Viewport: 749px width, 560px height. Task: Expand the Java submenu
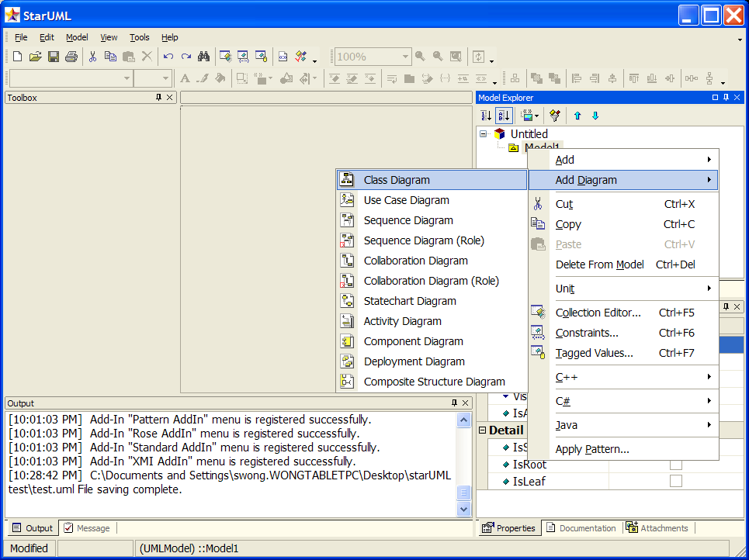point(623,425)
